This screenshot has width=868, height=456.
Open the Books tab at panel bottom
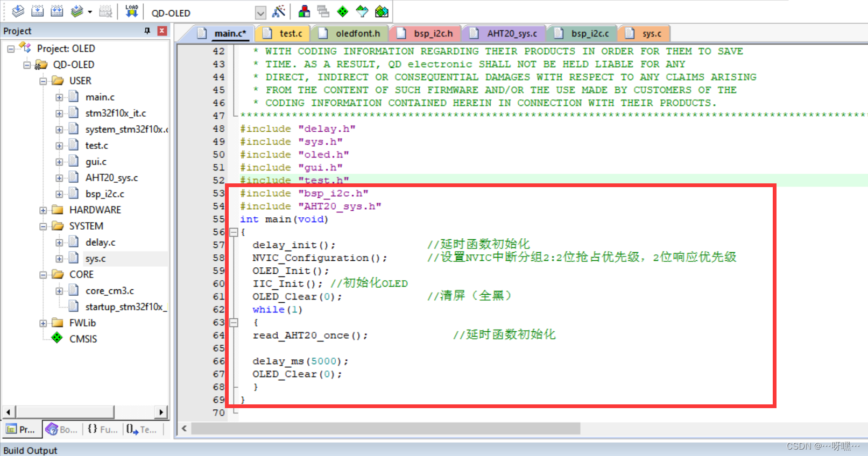(x=61, y=429)
